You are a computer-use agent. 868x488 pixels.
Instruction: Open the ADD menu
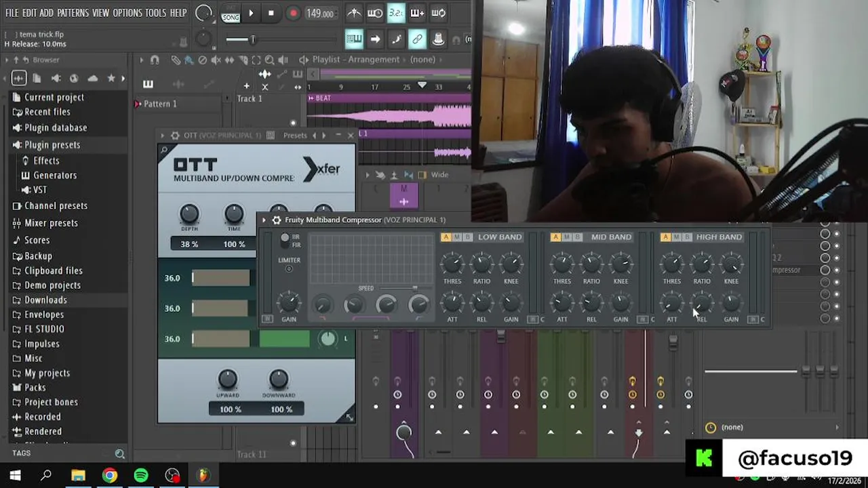(46, 13)
